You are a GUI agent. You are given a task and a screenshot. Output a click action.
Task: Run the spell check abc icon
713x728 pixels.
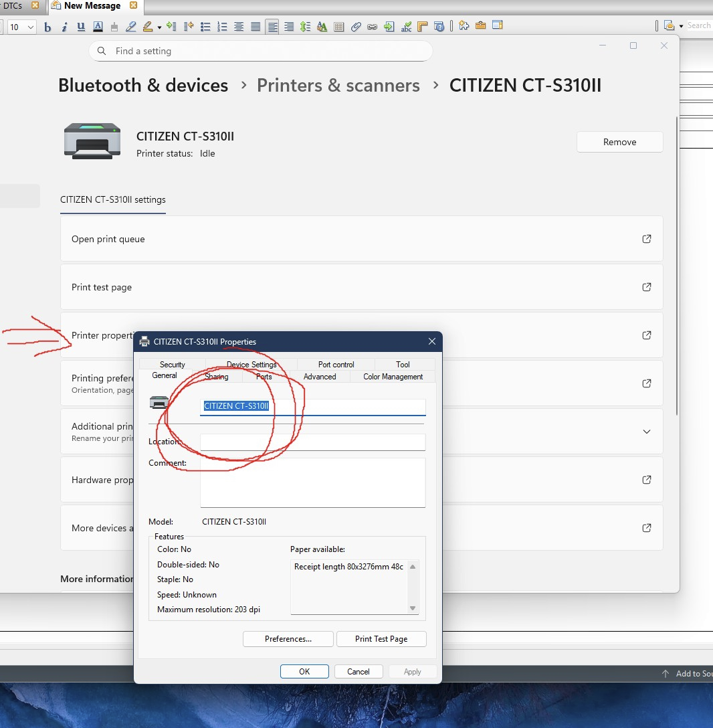(406, 27)
